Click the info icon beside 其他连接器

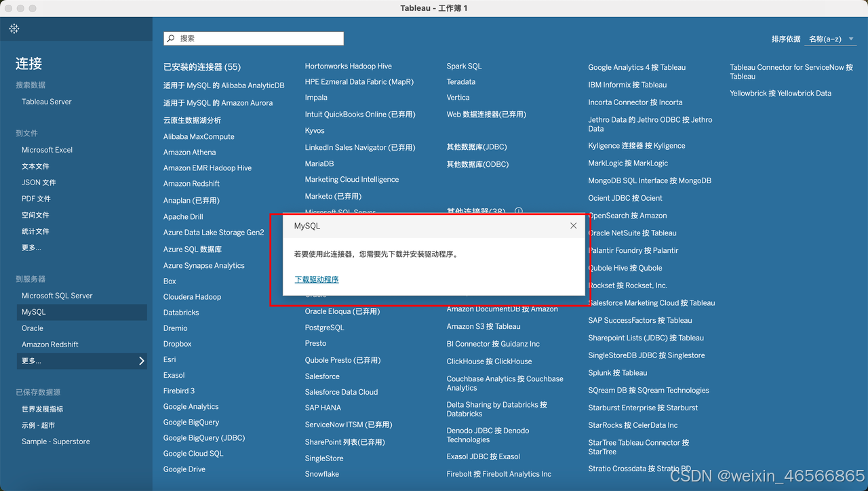[x=519, y=212]
